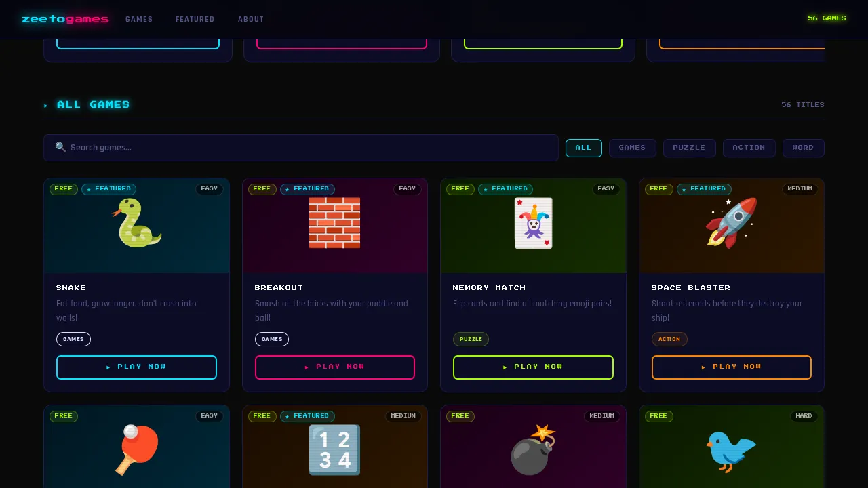
Task: Click the Featured badge on Breakout card
Action: pyautogui.click(x=307, y=189)
